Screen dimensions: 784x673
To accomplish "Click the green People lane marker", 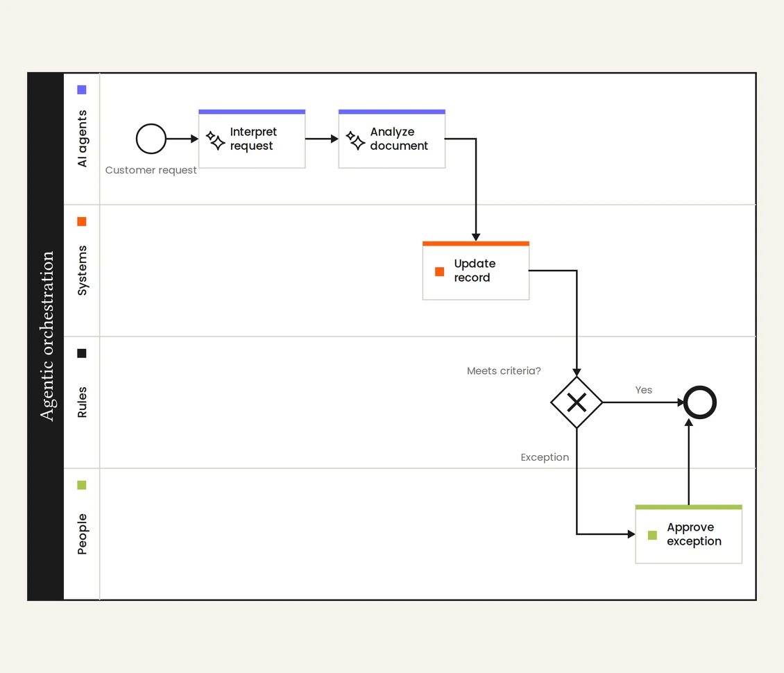I will point(82,485).
